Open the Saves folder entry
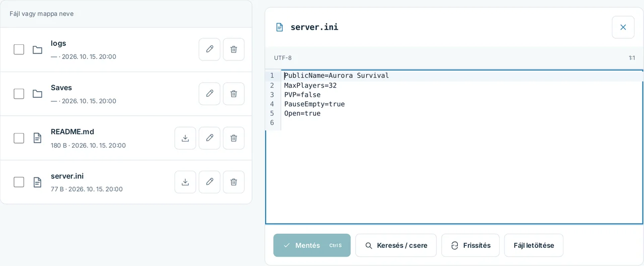This screenshot has width=644, height=266. coord(61,88)
